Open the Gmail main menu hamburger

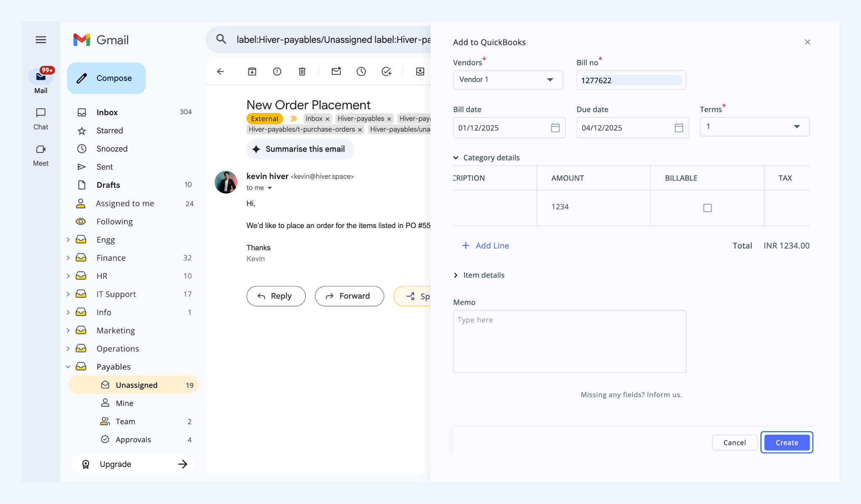(x=41, y=40)
